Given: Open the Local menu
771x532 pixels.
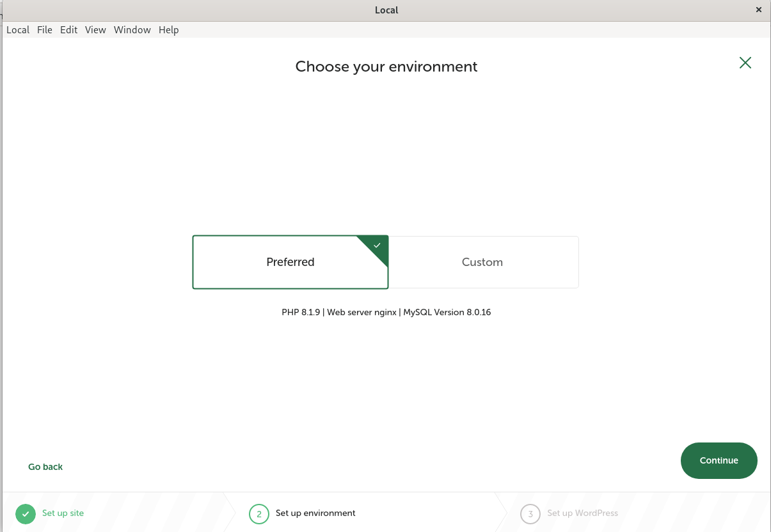Looking at the screenshot, I should click(x=18, y=30).
